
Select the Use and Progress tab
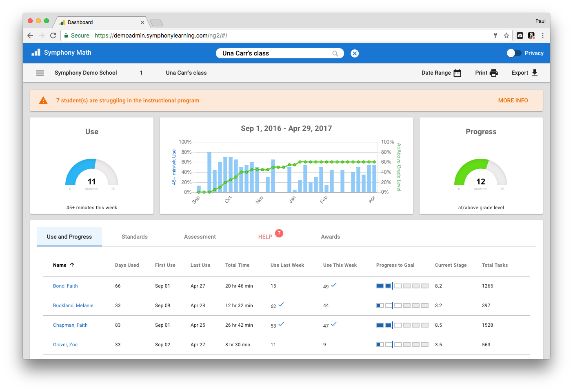point(69,237)
